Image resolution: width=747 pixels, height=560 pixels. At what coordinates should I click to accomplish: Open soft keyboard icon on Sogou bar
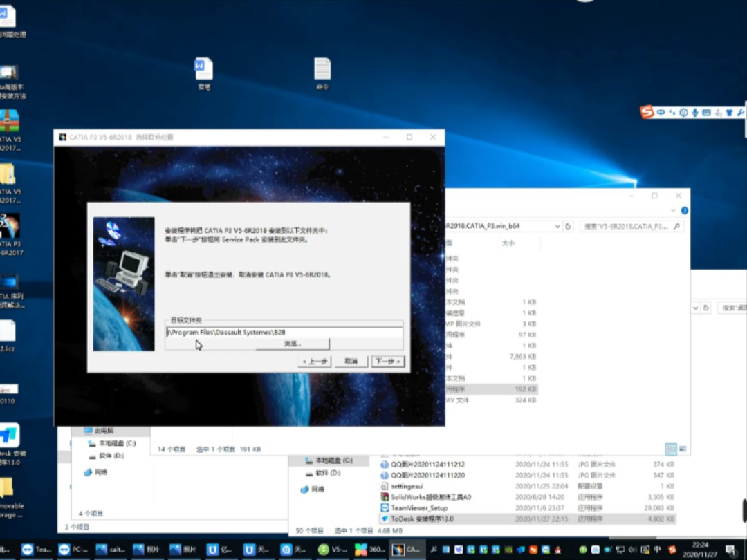(x=706, y=113)
